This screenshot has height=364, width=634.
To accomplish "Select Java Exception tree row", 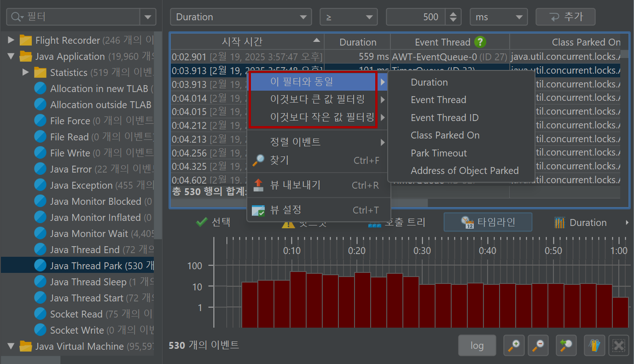I will tap(77, 185).
